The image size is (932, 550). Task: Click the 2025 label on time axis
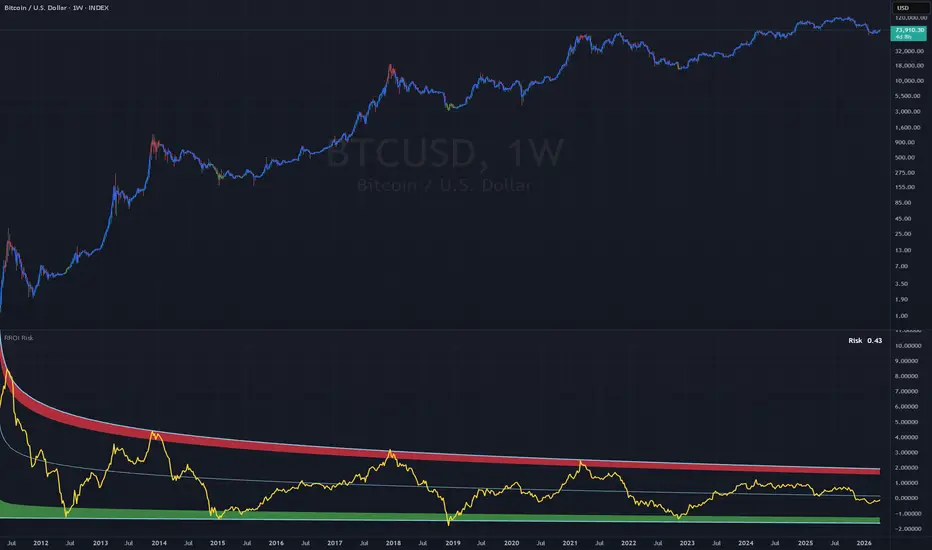(805, 543)
